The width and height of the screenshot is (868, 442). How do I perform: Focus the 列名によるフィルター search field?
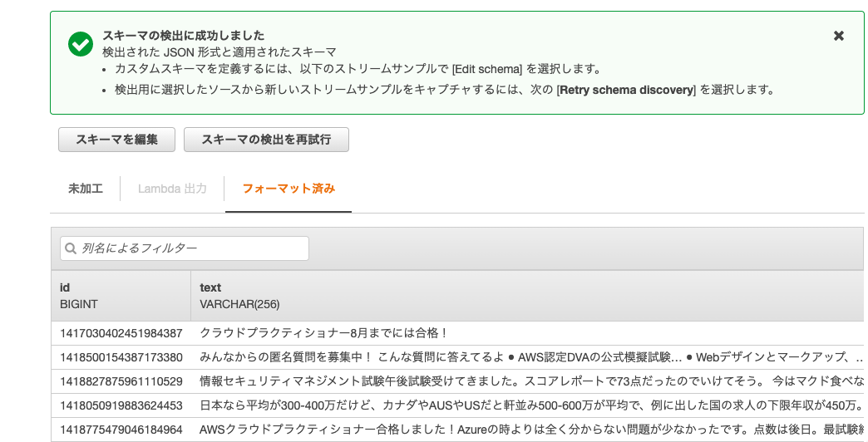click(185, 248)
